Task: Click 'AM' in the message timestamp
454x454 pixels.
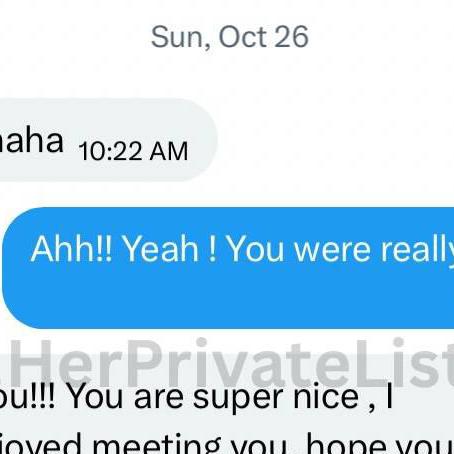Action: click(169, 151)
